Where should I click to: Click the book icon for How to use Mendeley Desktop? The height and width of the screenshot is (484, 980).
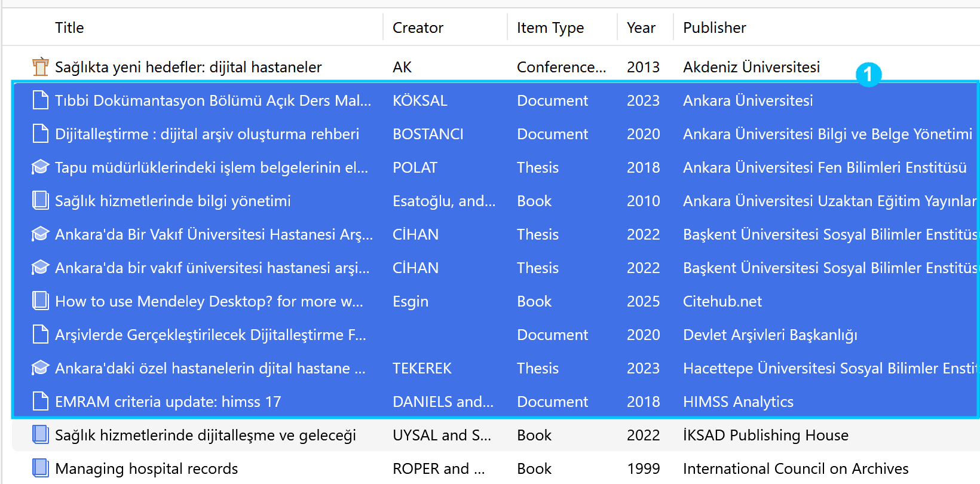pyautogui.click(x=40, y=301)
